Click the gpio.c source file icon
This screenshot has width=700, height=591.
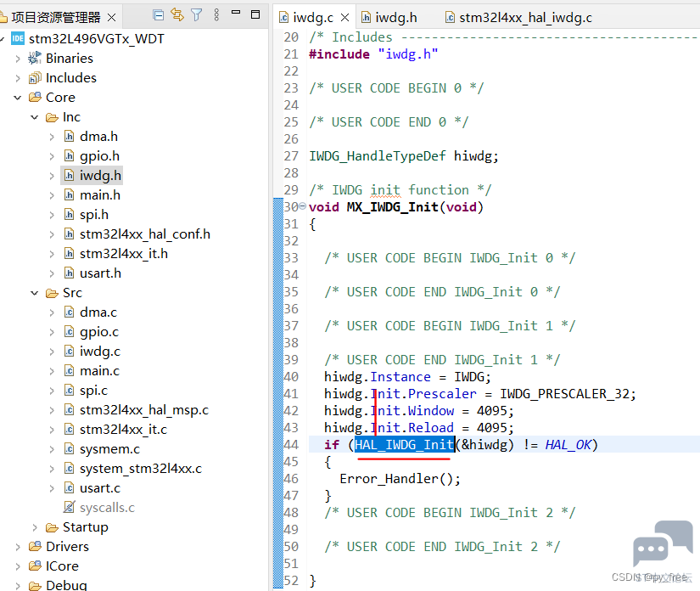[69, 331]
